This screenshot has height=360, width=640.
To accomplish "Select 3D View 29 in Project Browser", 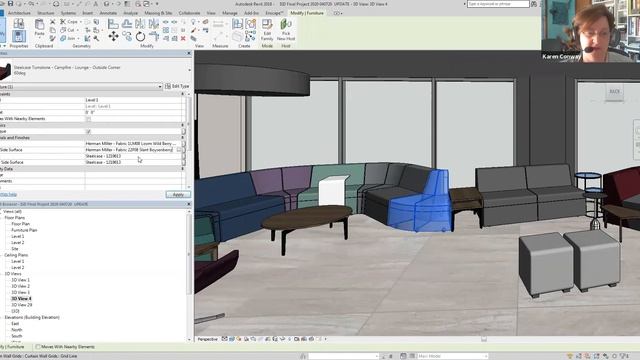I will [x=22, y=305].
